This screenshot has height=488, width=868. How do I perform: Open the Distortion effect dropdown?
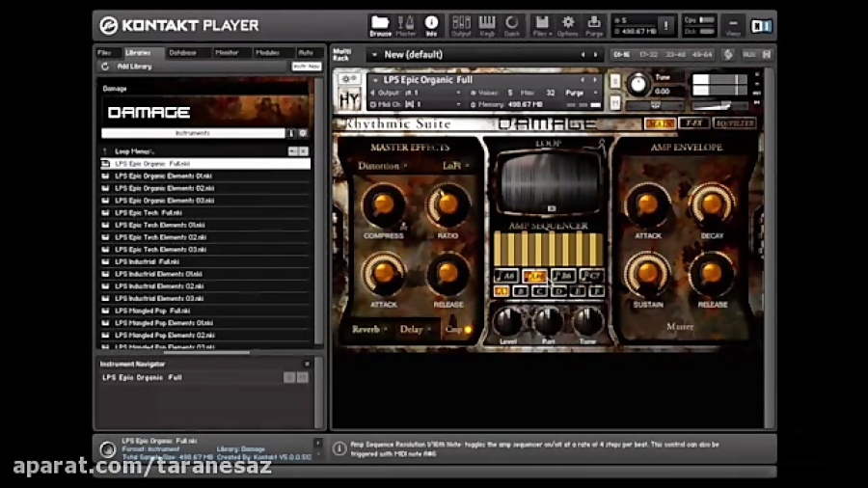(383, 166)
